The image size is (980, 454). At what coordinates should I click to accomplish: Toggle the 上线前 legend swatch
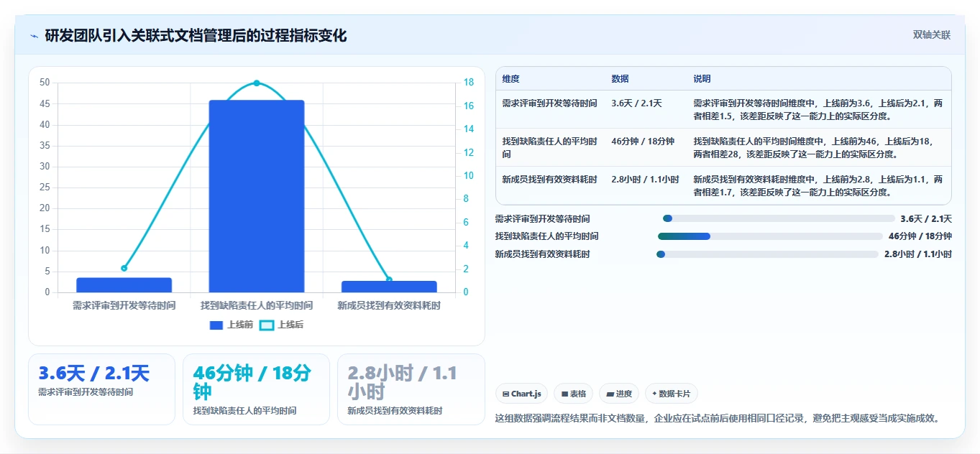(216, 325)
